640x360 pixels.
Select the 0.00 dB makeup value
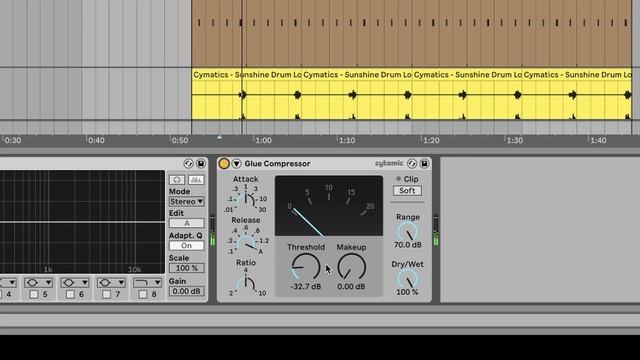351,287
